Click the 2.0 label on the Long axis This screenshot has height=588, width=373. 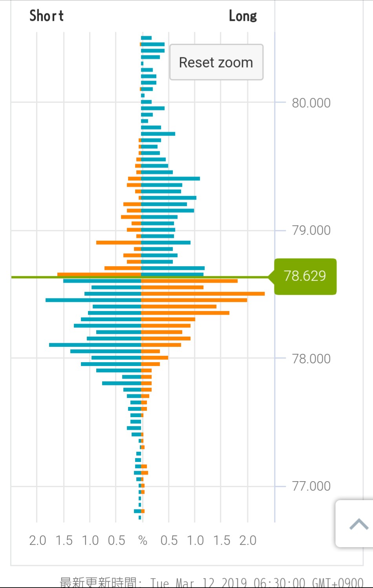pos(248,540)
